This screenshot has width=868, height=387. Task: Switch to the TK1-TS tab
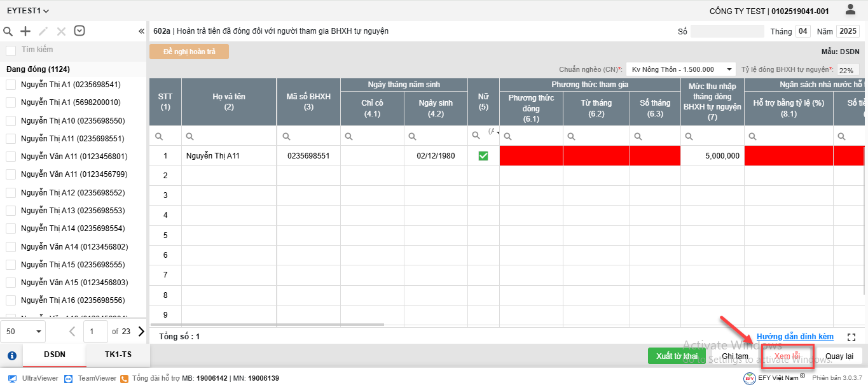tap(118, 355)
